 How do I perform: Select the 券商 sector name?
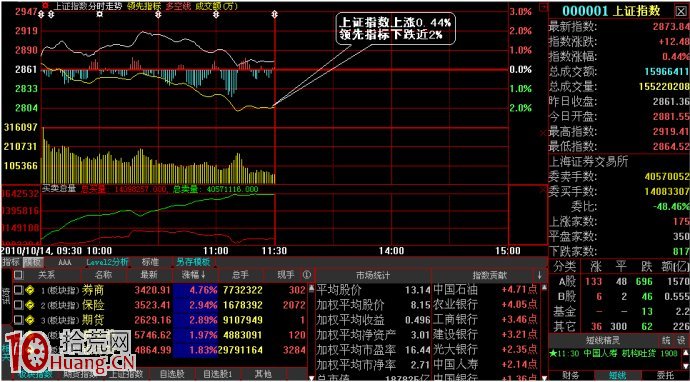(x=93, y=290)
